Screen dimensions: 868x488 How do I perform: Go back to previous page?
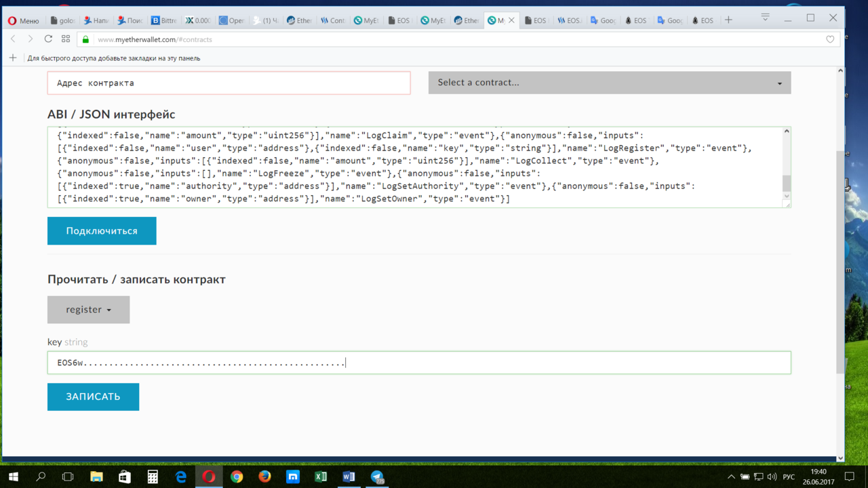coord(13,39)
